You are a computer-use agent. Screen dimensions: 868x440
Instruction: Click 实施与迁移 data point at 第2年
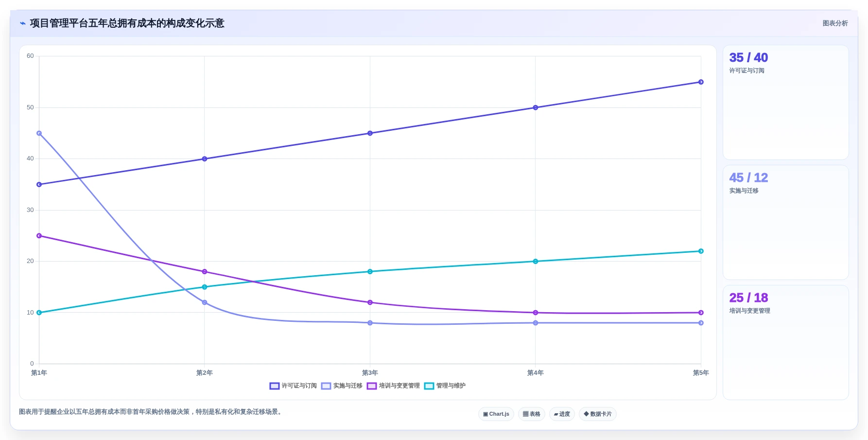click(x=205, y=302)
